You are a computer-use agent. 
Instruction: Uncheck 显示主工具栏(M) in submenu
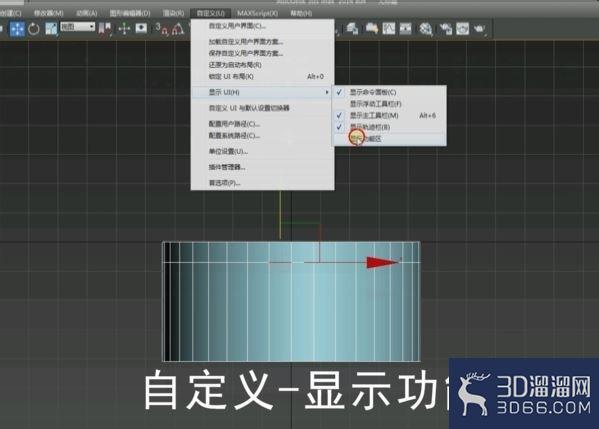click(x=389, y=115)
